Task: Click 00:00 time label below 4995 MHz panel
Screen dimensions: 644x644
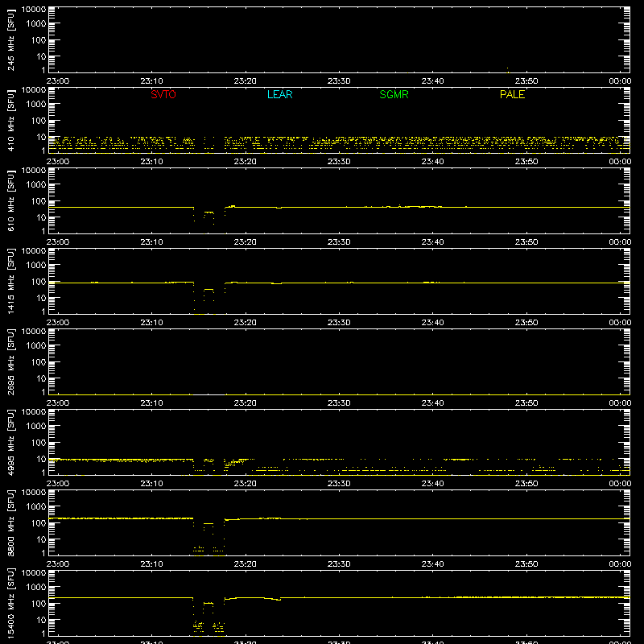Action: click(620, 484)
